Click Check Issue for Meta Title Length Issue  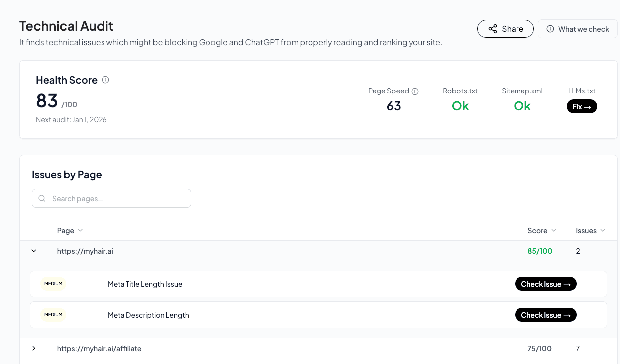point(546,284)
